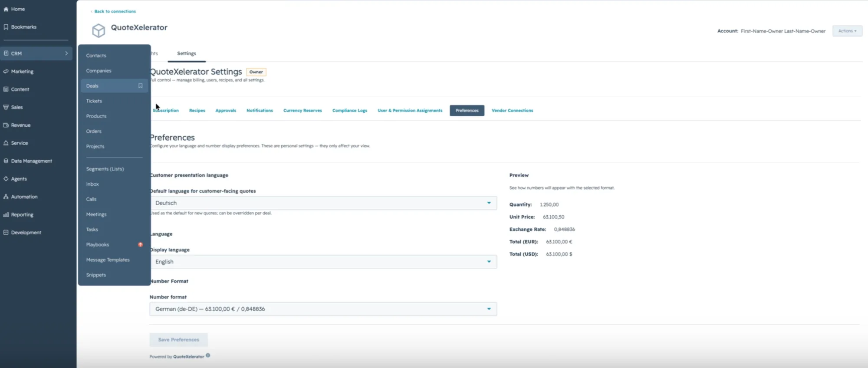This screenshot has width=868, height=368.
Task: Open the Display language dropdown
Action: (323, 262)
